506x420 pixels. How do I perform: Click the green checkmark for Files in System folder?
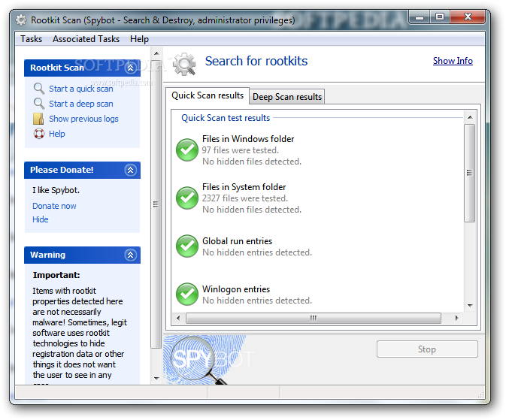pyautogui.click(x=187, y=198)
